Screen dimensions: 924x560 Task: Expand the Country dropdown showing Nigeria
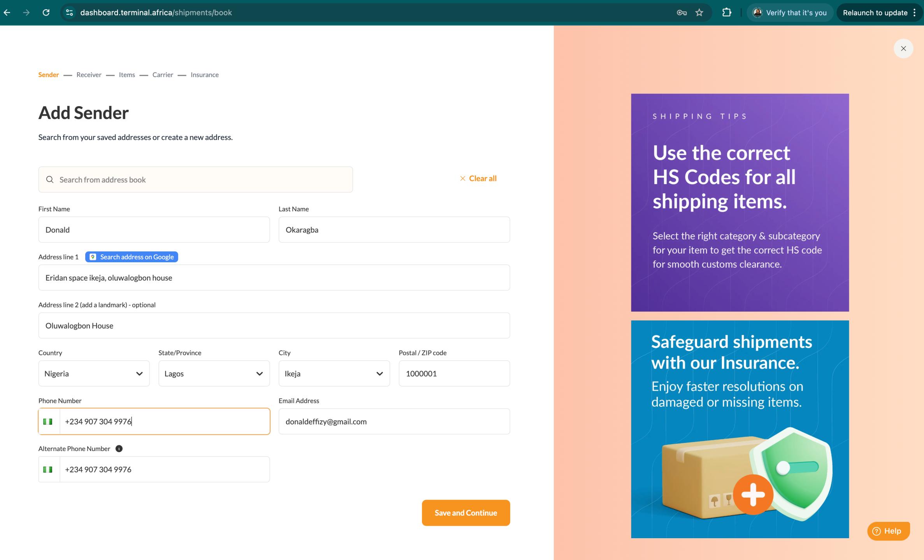(x=94, y=374)
